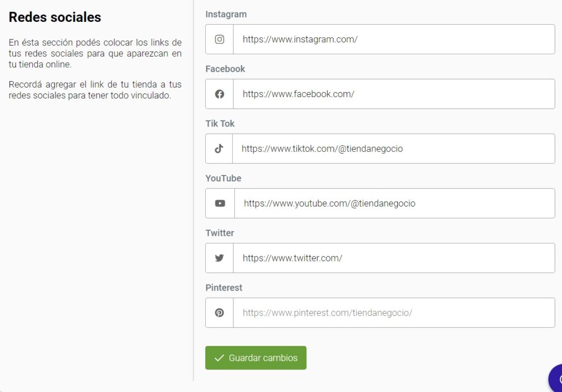Click the Instagram field label
This screenshot has height=392, width=562.
pyautogui.click(x=226, y=14)
